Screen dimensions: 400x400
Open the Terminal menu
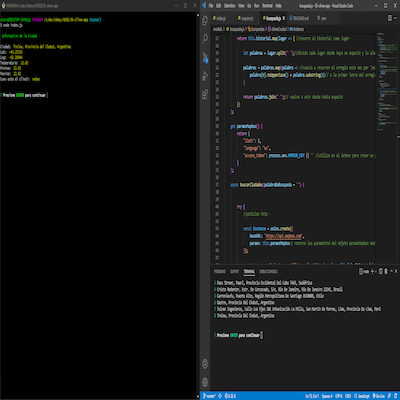(267, 6)
